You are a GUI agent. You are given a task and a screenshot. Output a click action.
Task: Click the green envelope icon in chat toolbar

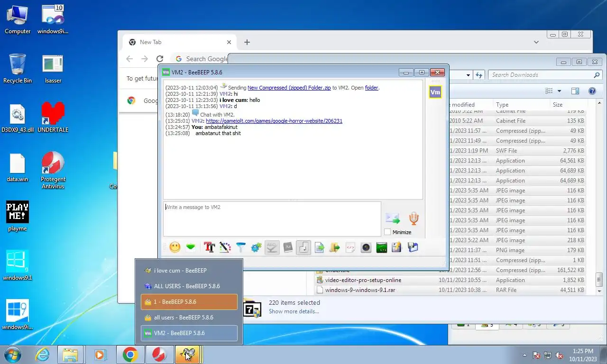(x=191, y=247)
